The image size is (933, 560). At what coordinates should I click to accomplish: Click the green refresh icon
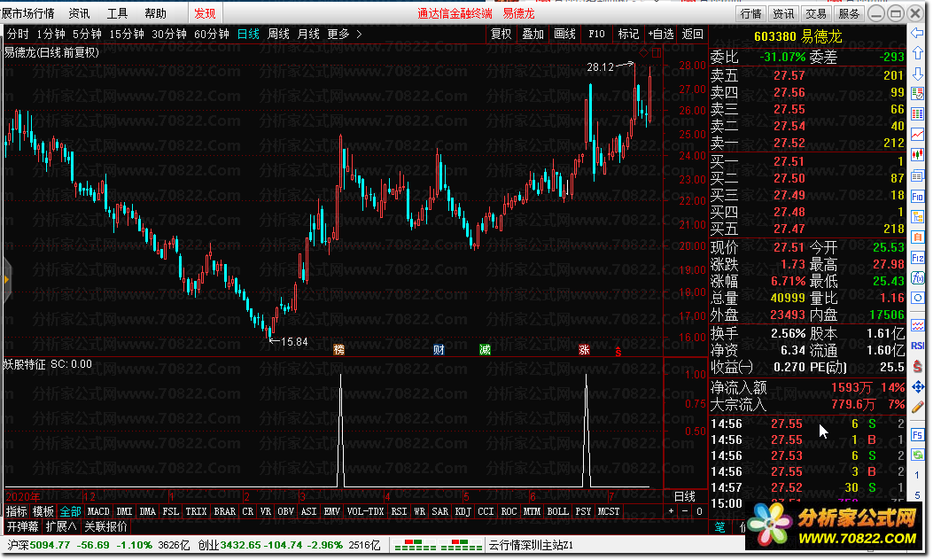tap(918, 455)
